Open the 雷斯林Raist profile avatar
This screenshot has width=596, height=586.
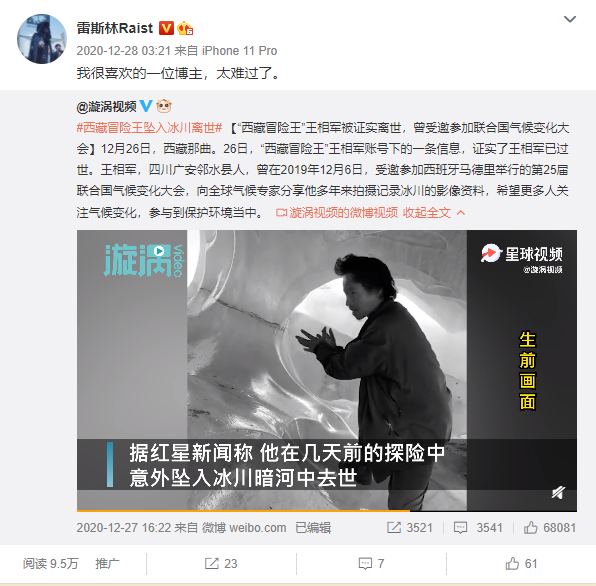coord(42,39)
